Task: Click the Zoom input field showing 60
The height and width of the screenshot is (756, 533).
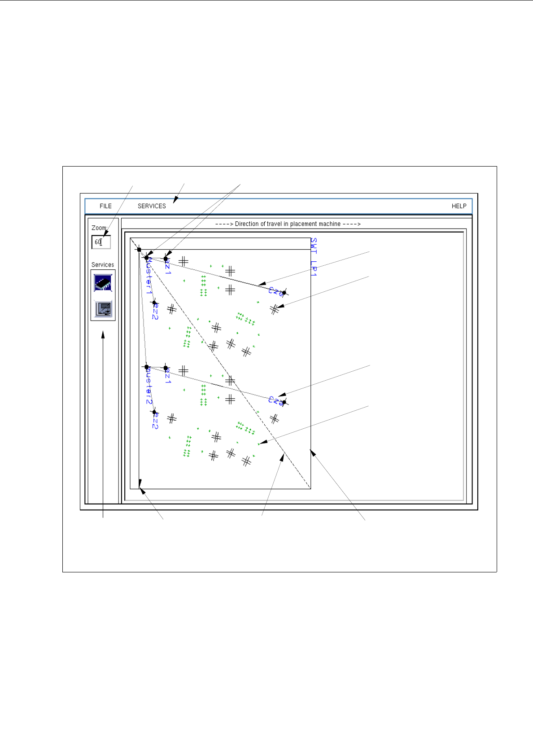Action: [x=101, y=242]
